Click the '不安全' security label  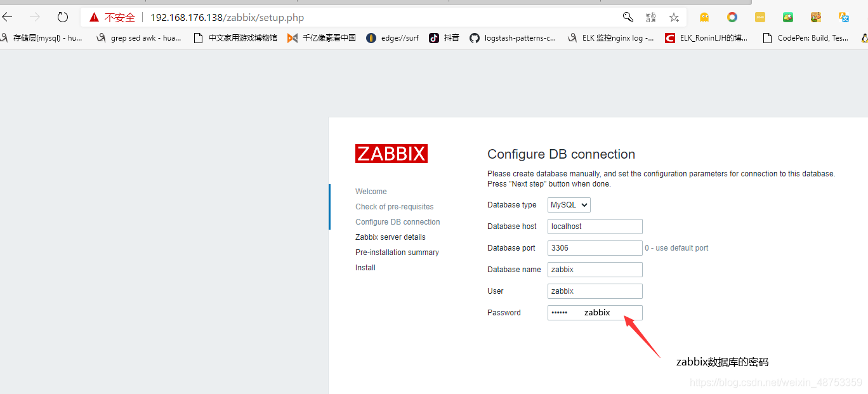tap(120, 17)
